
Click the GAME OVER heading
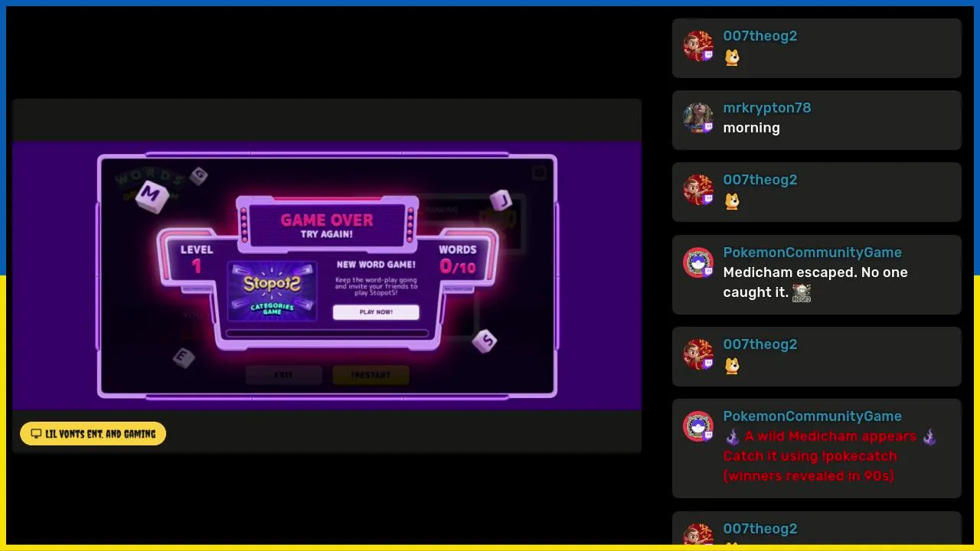coord(327,220)
